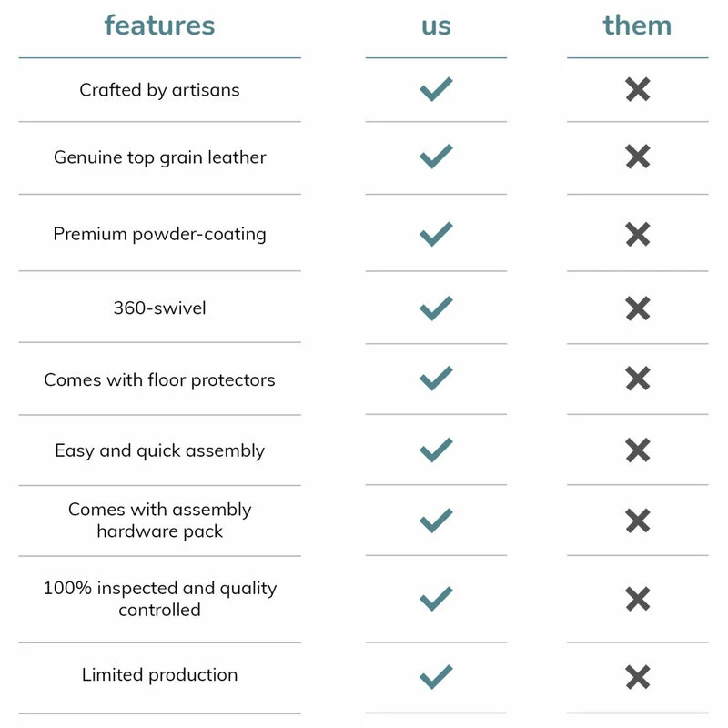Screen dimensions: 728x728
Task: Click "100% inspected and quality controlled" text
Action: click(159, 599)
